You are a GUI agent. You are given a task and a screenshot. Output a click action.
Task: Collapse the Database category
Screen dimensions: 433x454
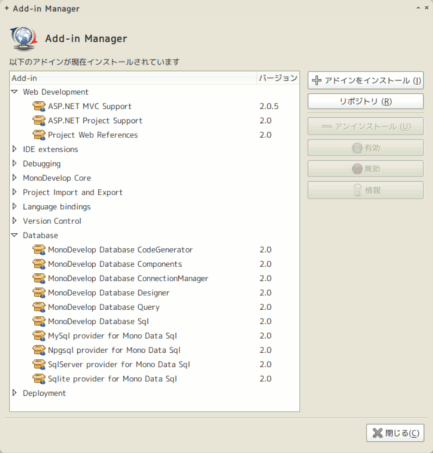pyautogui.click(x=14, y=235)
